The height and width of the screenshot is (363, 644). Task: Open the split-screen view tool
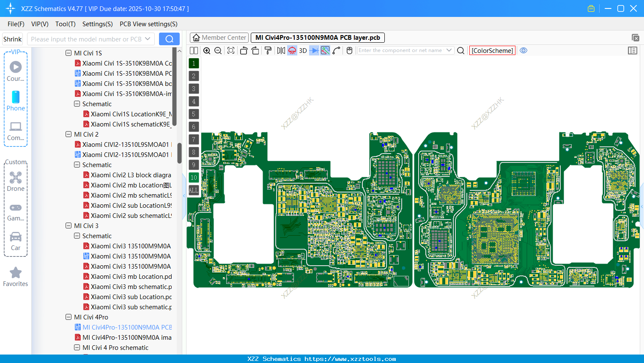click(194, 50)
